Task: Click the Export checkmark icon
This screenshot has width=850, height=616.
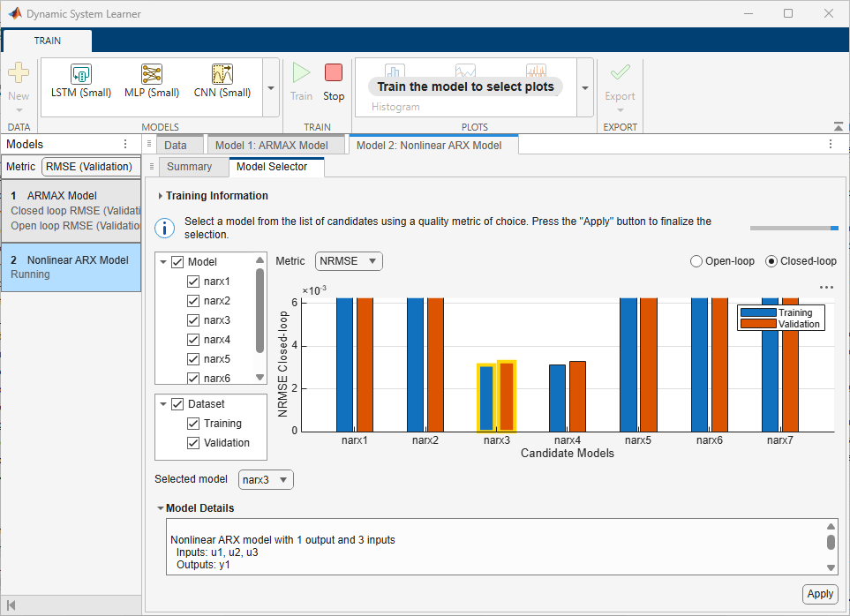Action: 621,72
